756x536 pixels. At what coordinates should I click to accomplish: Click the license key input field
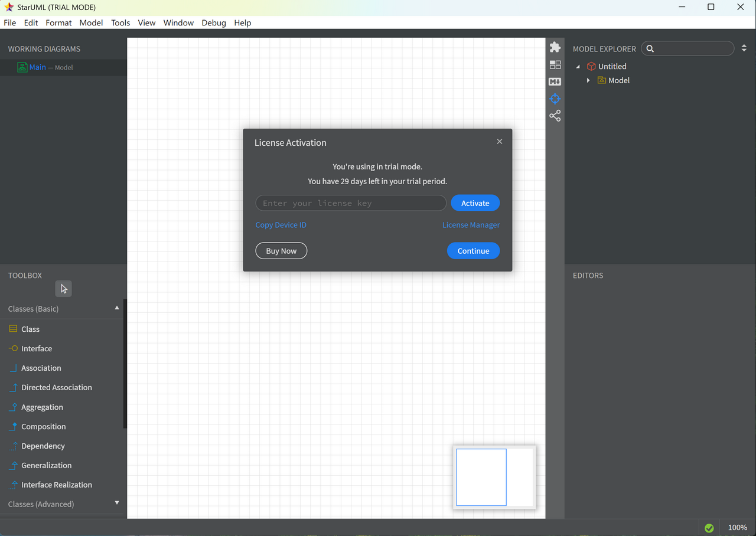(351, 203)
